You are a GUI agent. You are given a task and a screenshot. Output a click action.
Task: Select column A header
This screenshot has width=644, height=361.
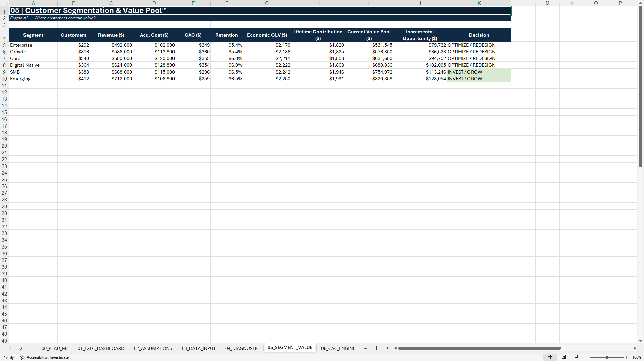[x=33, y=3]
